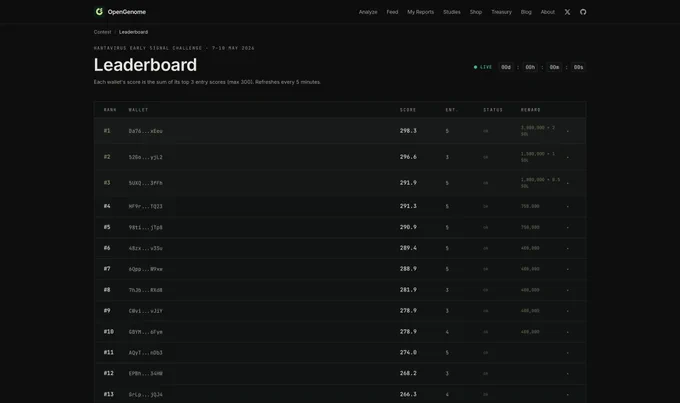Screen dimensions: 680x403
Task: Click the score 281.9
Action: click(408, 289)
